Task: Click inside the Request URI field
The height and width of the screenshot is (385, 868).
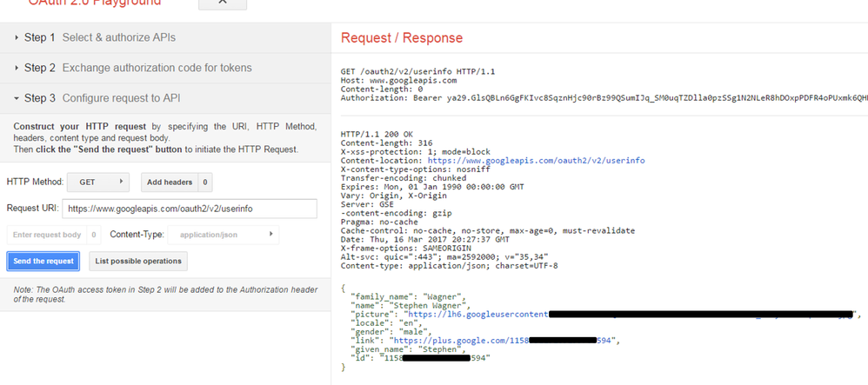Action: (x=189, y=209)
